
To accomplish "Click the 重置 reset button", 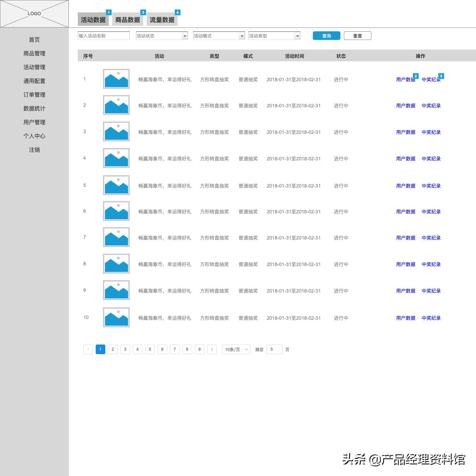I will (x=357, y=35).
